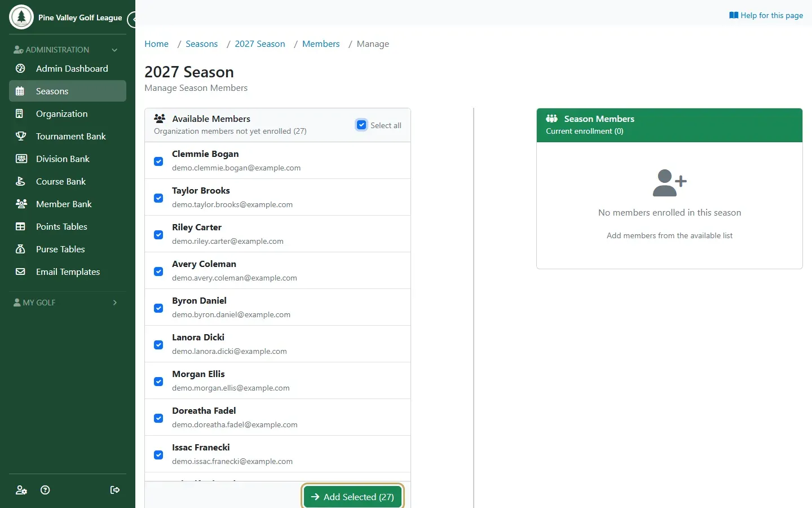Click the email demo.morgan.ellis@example.com
Image resolution: width=812 pixels, height=508 pixels.
(231, 388)
